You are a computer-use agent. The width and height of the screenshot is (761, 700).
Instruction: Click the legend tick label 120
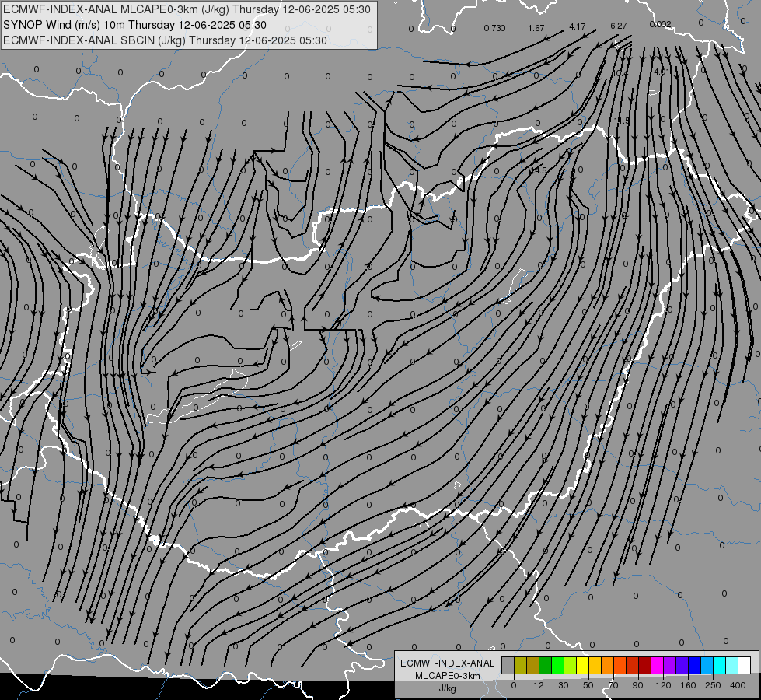click(664, 685)
